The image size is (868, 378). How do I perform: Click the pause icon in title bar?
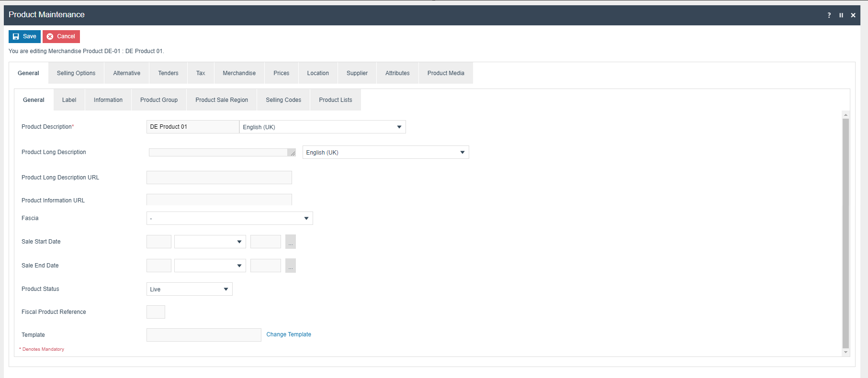841,15
